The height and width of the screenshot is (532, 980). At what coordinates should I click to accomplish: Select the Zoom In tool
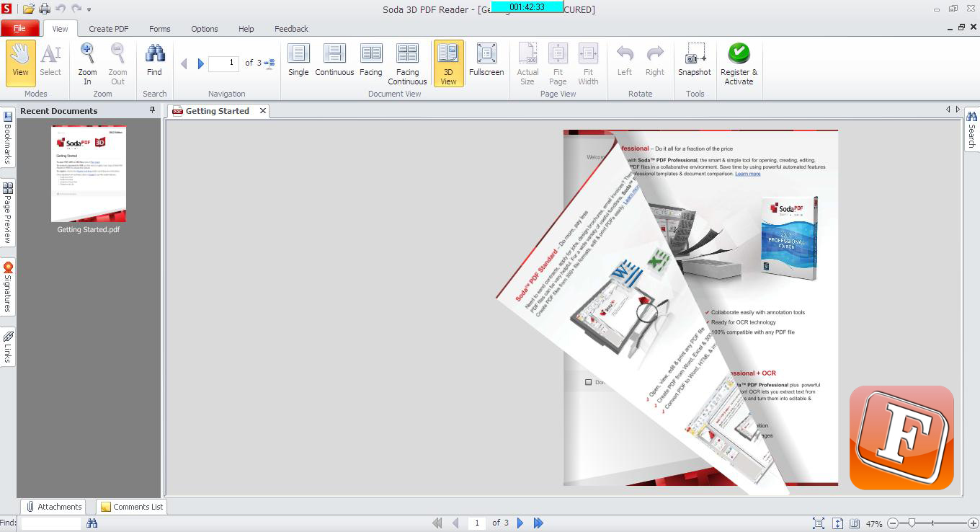click(87, 64)
